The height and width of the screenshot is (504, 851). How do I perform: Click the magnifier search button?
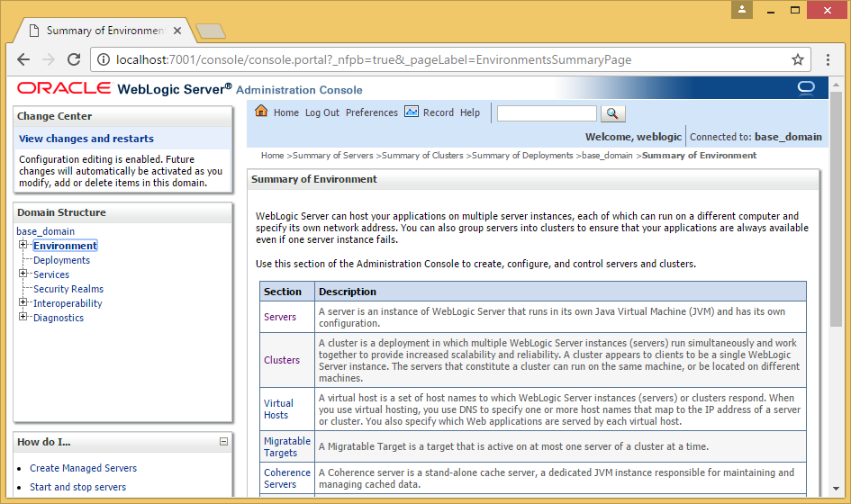point(612,113)
